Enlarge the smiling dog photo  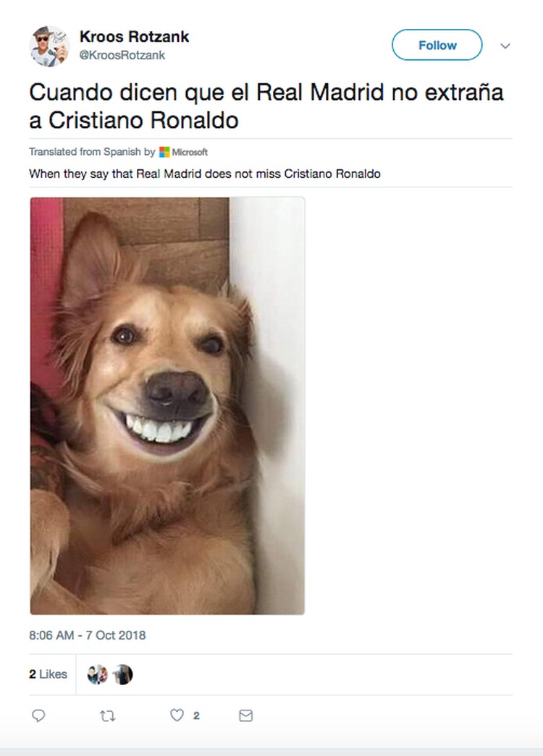pyautogui.click(x=167, y=405)
